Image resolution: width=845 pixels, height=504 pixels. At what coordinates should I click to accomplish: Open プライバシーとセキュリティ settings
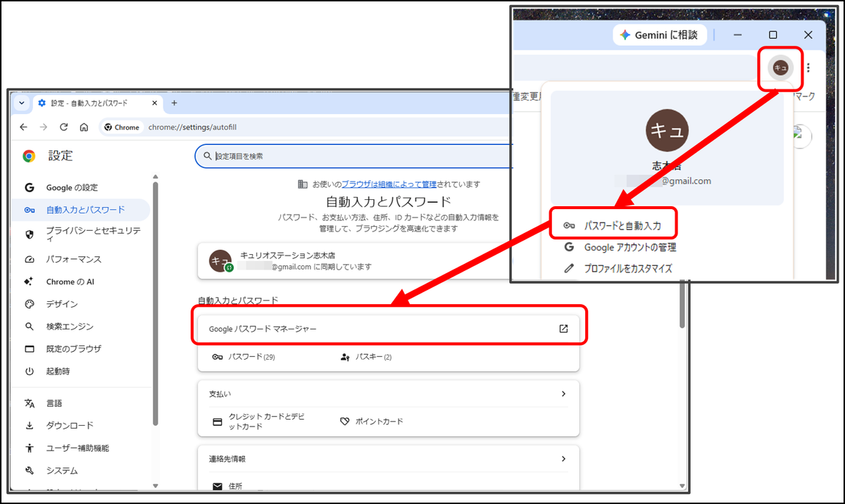pyautogui.click(x=93, y=234)
